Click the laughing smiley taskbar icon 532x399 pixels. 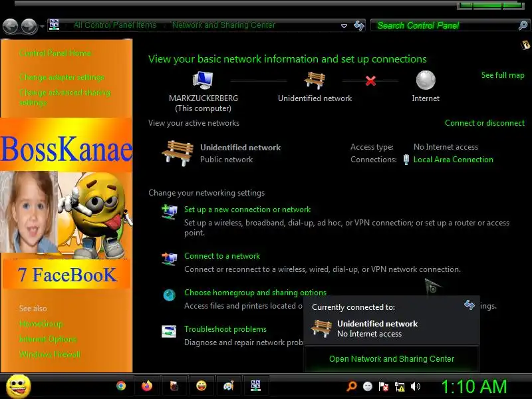click(x=201, y=386)
